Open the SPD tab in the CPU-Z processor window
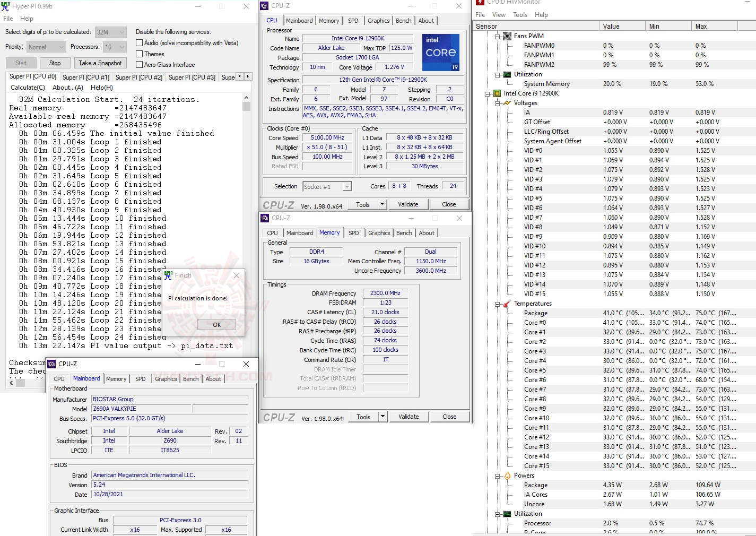 [353, 21]
